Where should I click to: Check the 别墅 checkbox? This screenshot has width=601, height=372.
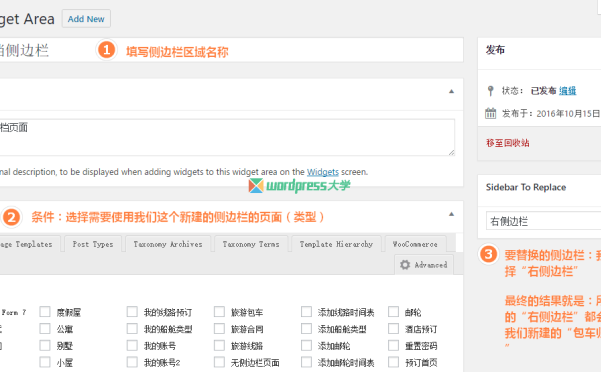(45, 346)
